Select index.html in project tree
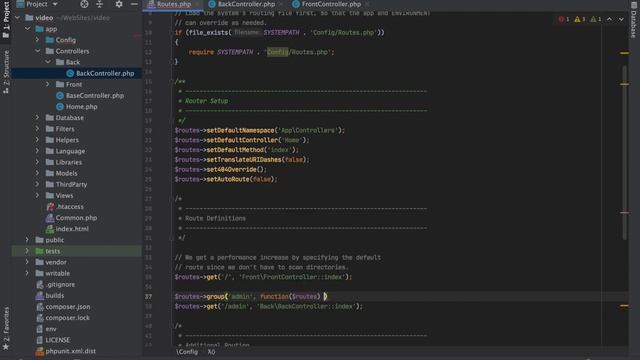This screenshot has width=640, height=360. 72,229
